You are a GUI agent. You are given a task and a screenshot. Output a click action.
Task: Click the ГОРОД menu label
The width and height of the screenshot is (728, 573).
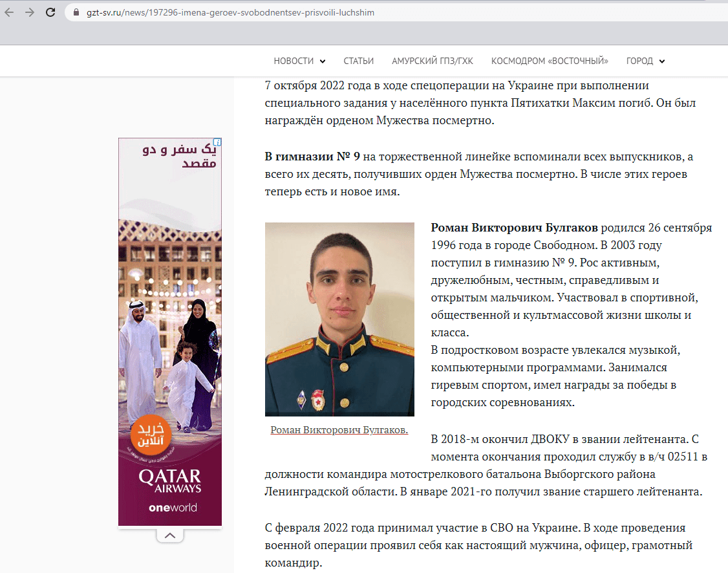click(x=639, y=61)
